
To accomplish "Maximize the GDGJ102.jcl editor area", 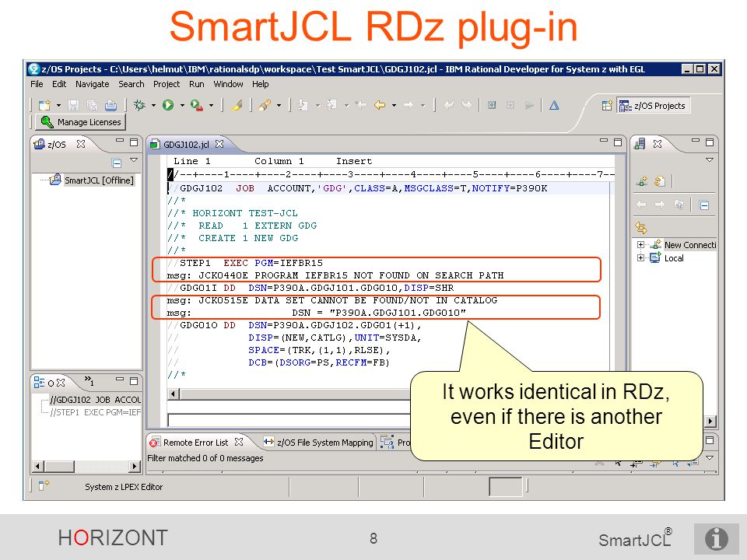I will click(x=618, y=142).
